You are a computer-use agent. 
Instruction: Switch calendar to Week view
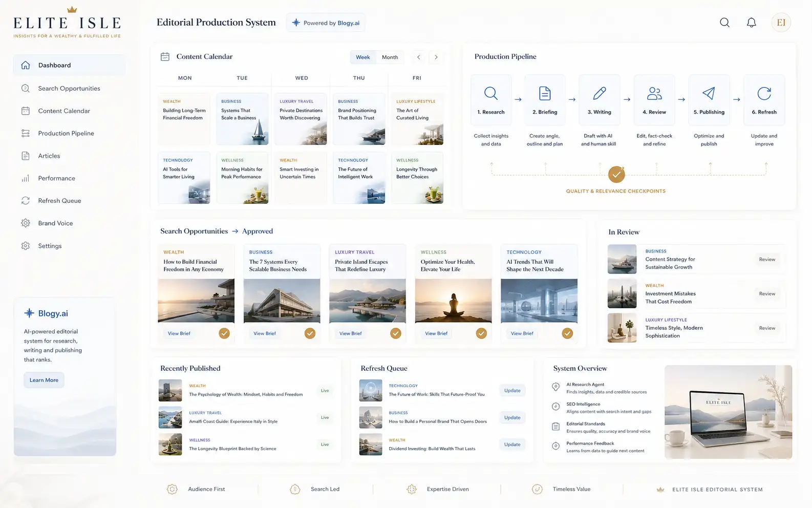pyautogui.click(x=363, y=57)
